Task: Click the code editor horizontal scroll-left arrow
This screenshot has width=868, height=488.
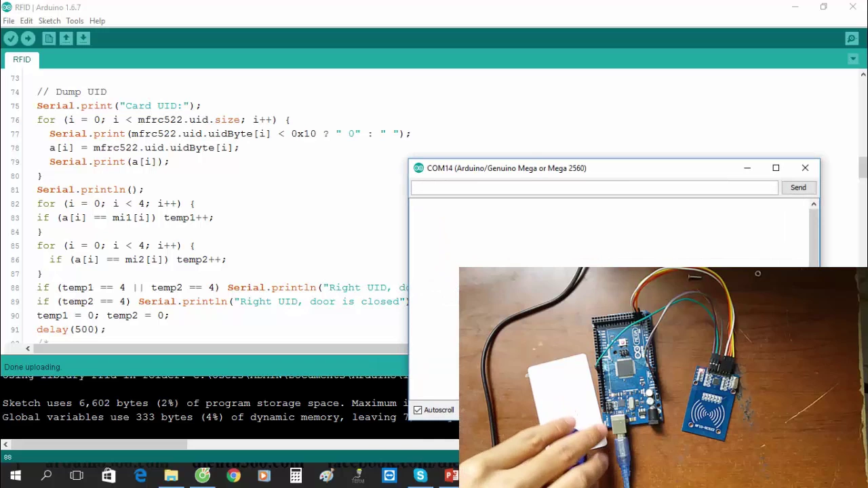Action: [28, 348]
